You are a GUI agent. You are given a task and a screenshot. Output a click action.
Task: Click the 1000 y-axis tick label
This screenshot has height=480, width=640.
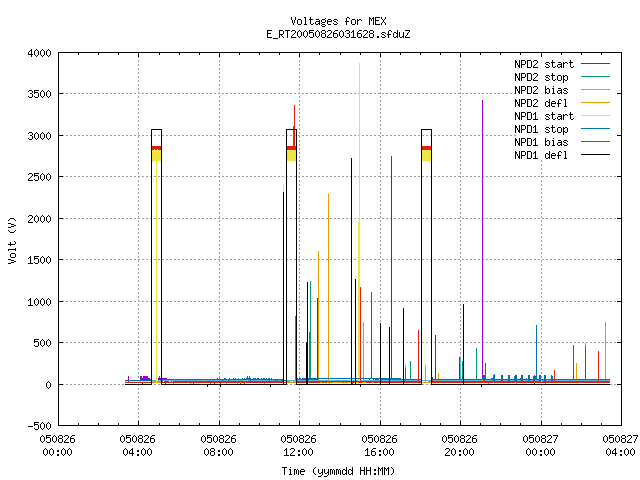(40, 302)
